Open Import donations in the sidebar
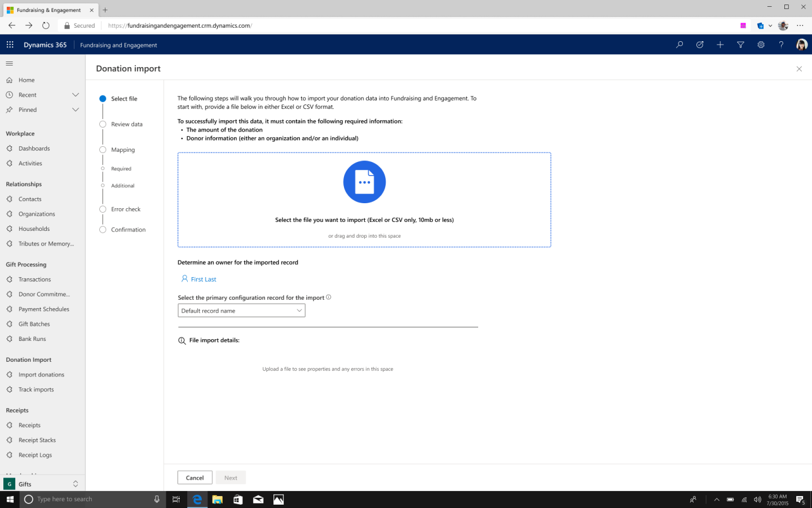 point(41,374)
